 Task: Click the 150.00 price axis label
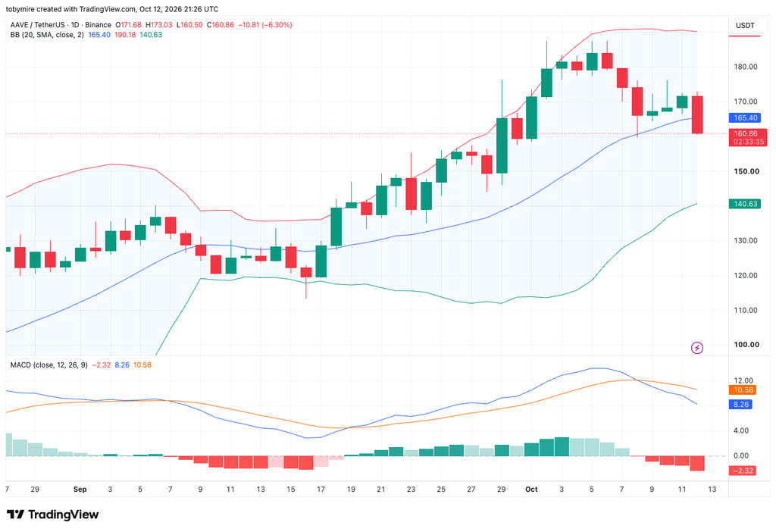(746, 171)
